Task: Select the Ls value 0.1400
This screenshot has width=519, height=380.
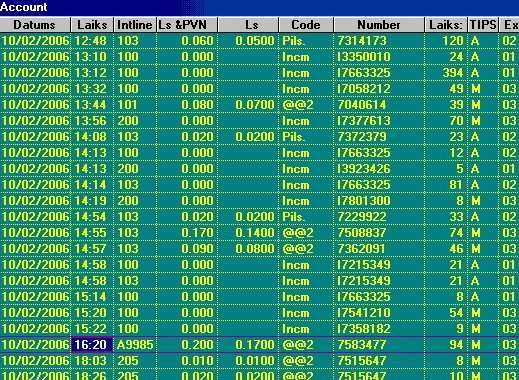Action: 255,233
